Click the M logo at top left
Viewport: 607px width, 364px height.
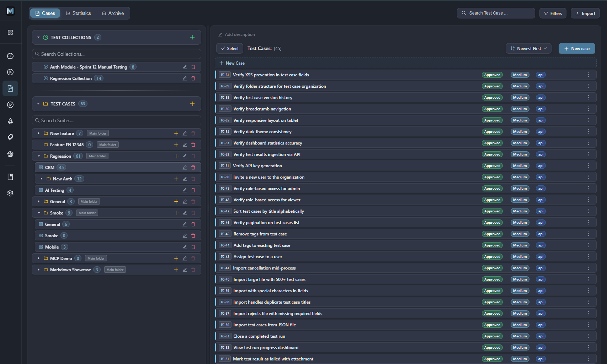[10, 11]
